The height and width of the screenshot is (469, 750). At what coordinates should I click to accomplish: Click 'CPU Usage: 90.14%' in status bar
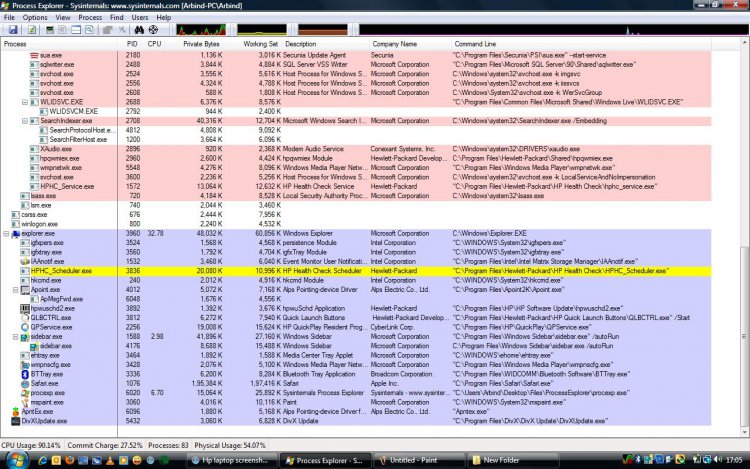(31, 445)
